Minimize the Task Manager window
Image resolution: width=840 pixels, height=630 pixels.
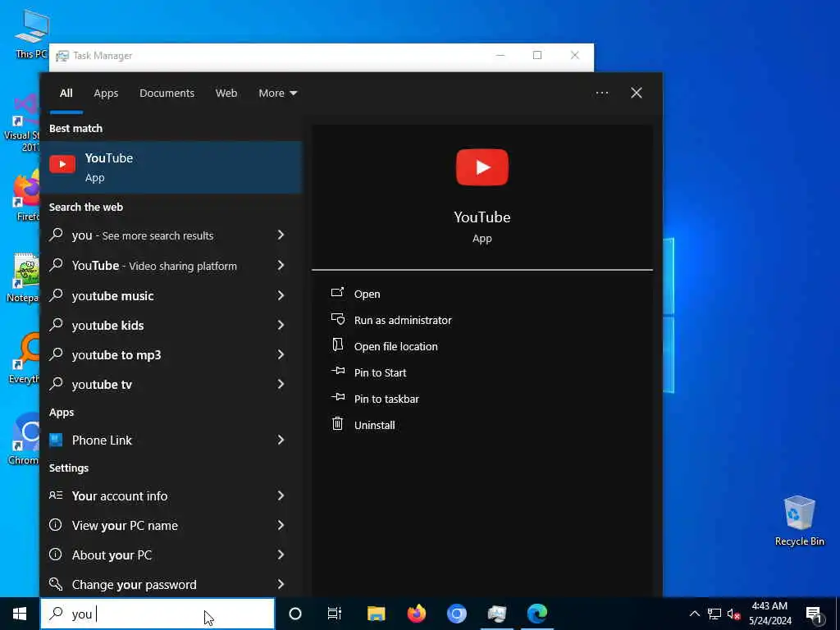[x=500, y=55]
